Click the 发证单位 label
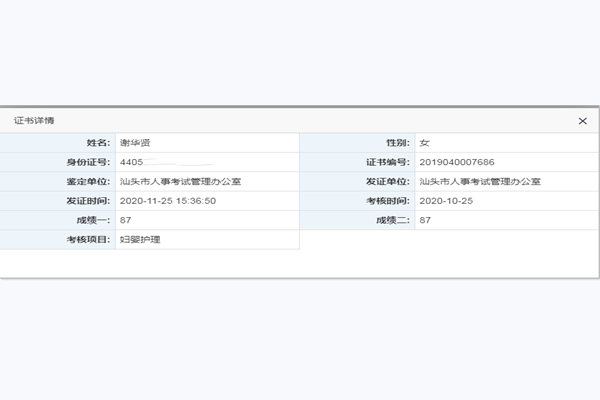This screenshot has width=600, height=400. (388, 182)
